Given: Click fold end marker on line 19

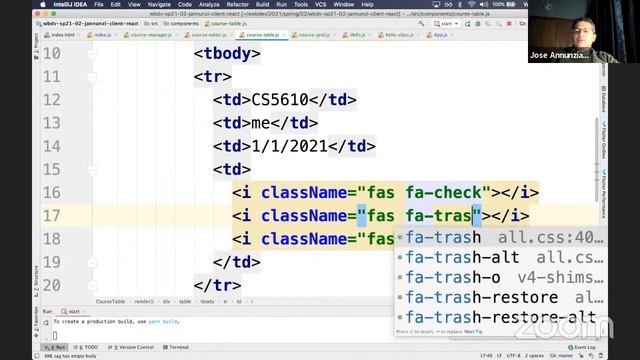Looking at the screenshot, I should pyautogui.click(x=92, y=262).
